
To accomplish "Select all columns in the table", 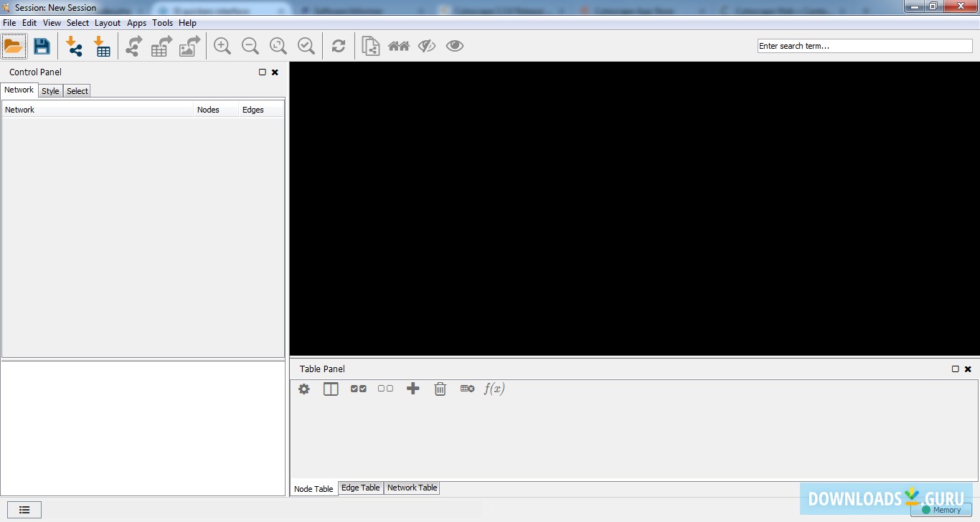I will pyautogui.click(x=359, y=389).
